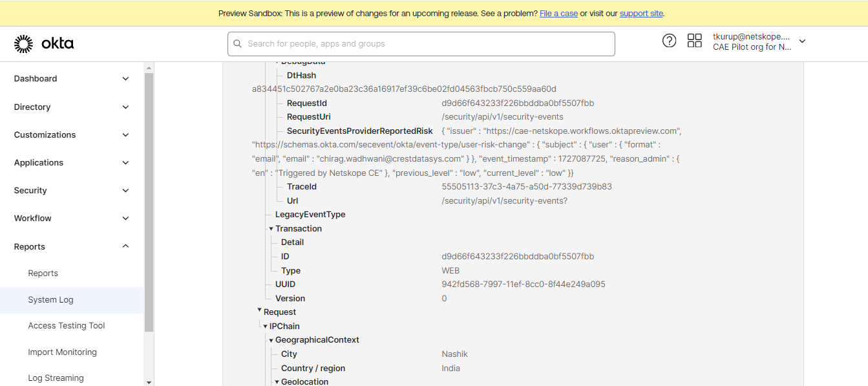Viewport: 868px width, 386px height.
Task: Click the Transaction ID value
Action: pyautogui.click(x=518, y=257)
